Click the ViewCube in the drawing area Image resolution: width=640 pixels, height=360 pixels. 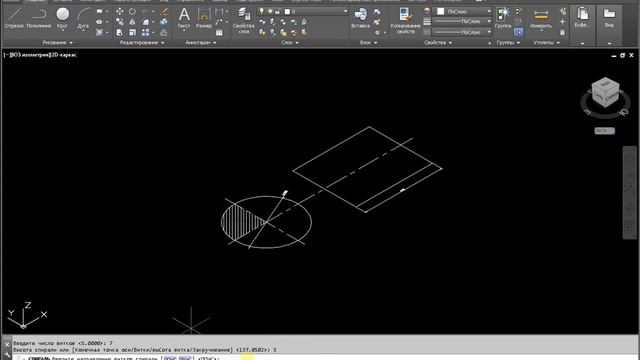[605, 93]
